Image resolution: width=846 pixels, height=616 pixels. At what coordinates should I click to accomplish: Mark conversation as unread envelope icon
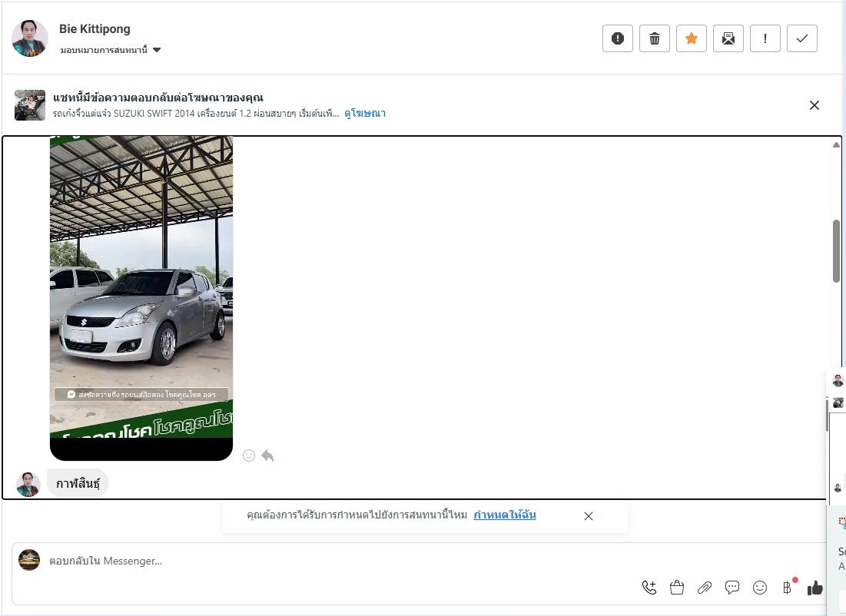[728, 38]
